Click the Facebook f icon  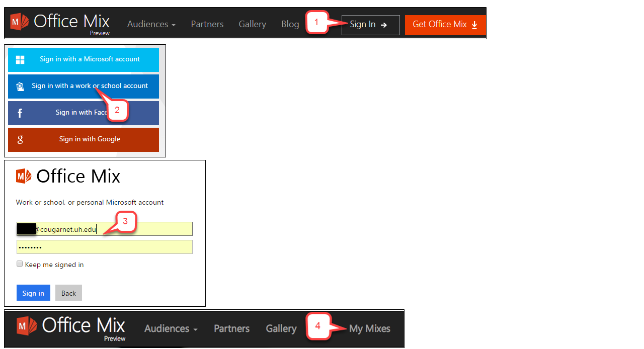coord(20,113)
